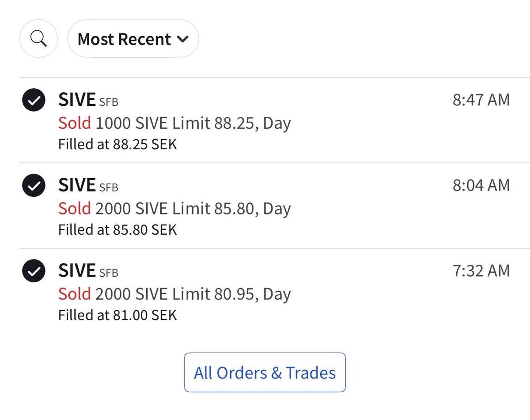Click the Filled at 88.25 SEK line

pyautogui.click(x=117, y=144)
